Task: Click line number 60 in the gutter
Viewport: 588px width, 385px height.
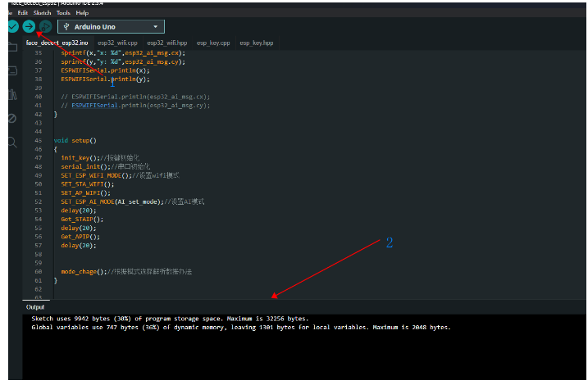Action: point(39,271)
